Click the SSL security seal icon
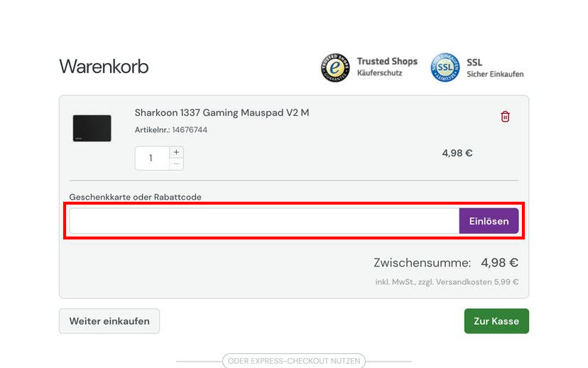Viewport: 588px width, 368px height. [445, 67]
